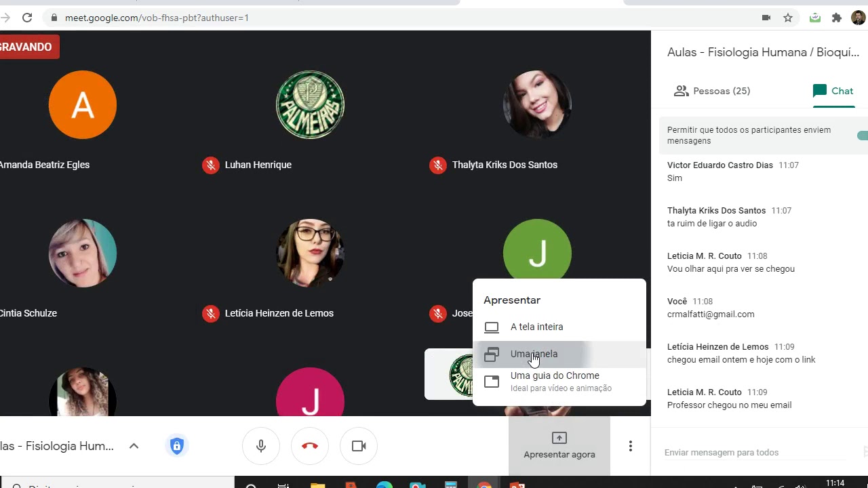This screenshot has width=868, height=488.
Task: Toggle allowing all participants to send messages
Action: tap(863, 136)
